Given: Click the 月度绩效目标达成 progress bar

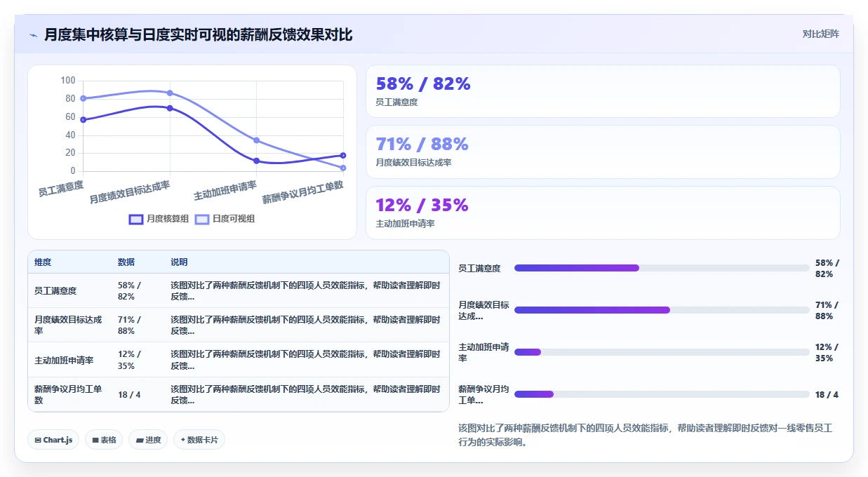Looking at the screenshot, I should 662,310.
